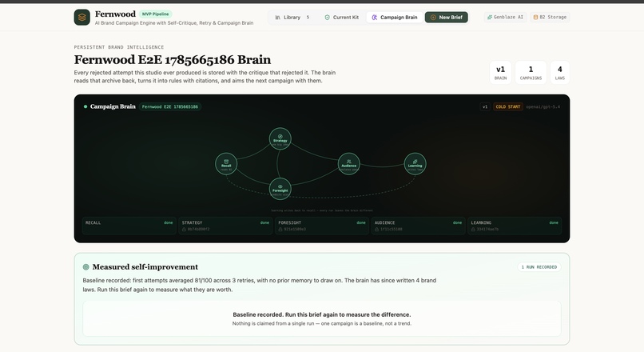Click the Fernwood E2E 1785665186 chip
Screen dimensions: 644x352
(x=170, y=106)
